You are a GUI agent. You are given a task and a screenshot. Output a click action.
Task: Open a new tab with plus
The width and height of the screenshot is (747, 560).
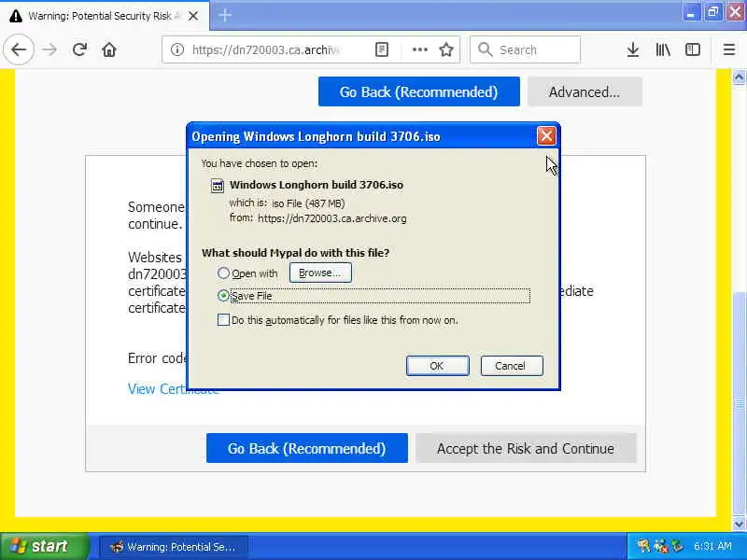pos(225,15)
